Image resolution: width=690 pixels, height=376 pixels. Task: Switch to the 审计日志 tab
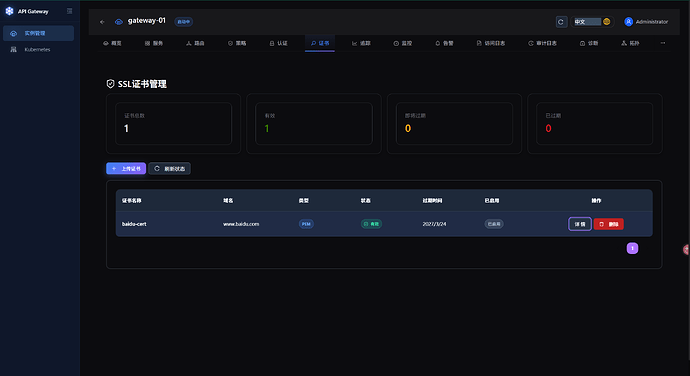542,43
